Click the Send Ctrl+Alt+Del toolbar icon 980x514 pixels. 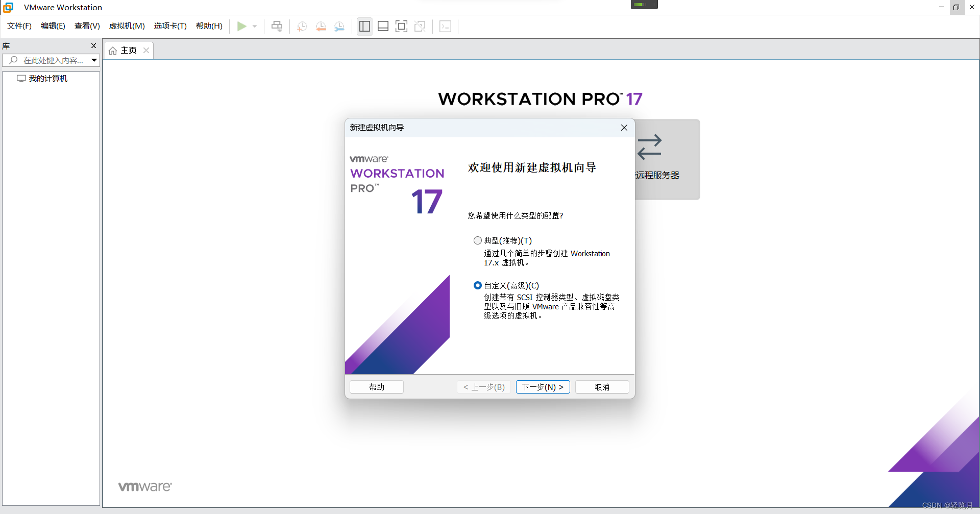click(x=277, y=26)
